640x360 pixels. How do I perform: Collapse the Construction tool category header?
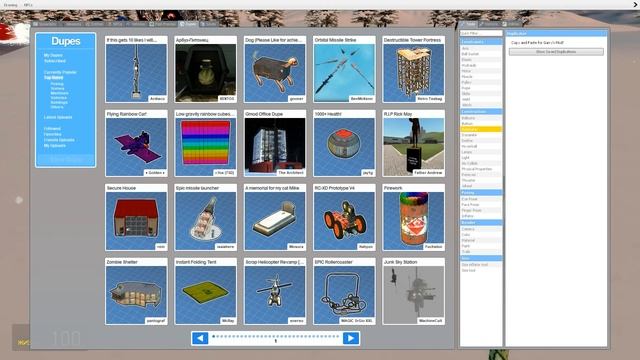point(481,111)
